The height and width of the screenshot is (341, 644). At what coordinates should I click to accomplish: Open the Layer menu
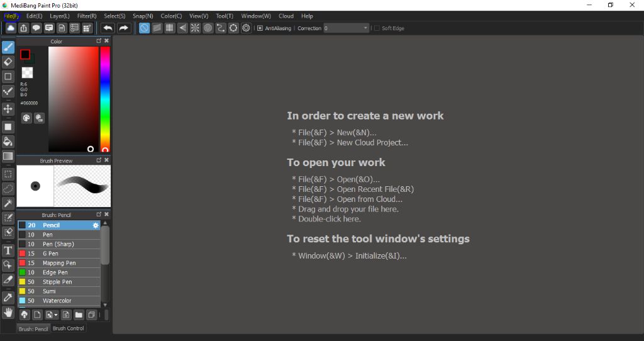click(x=60, y=16)
